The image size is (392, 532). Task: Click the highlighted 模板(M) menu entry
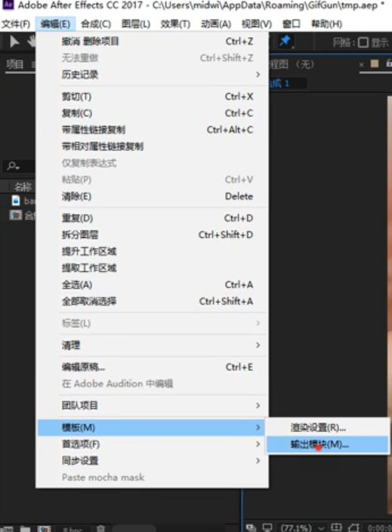(x=153, y=427)
